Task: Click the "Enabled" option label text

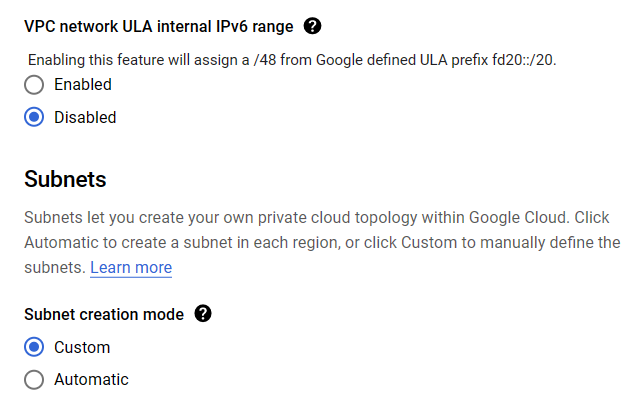Action: (82, 85)
